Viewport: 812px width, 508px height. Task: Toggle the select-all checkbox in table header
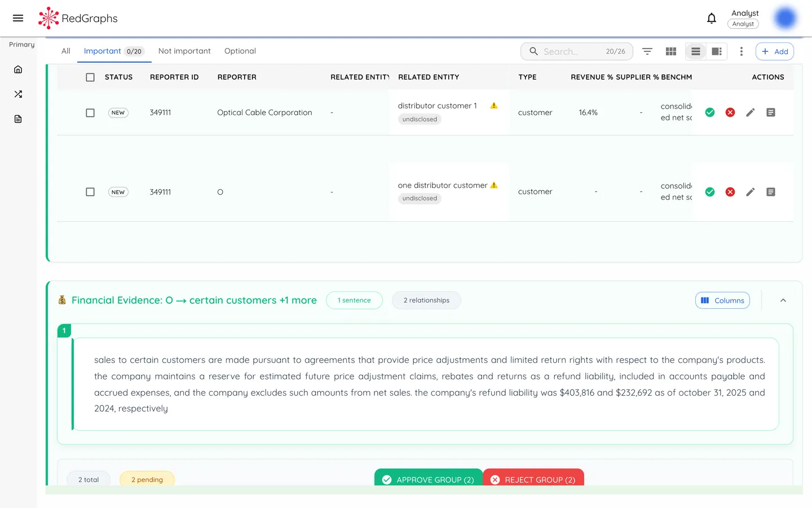[x=90, y=77]
